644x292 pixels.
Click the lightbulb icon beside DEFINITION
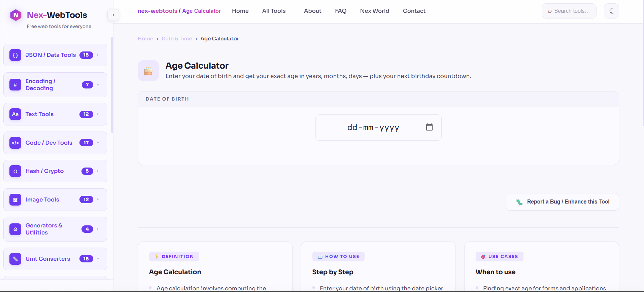point(157,257)
